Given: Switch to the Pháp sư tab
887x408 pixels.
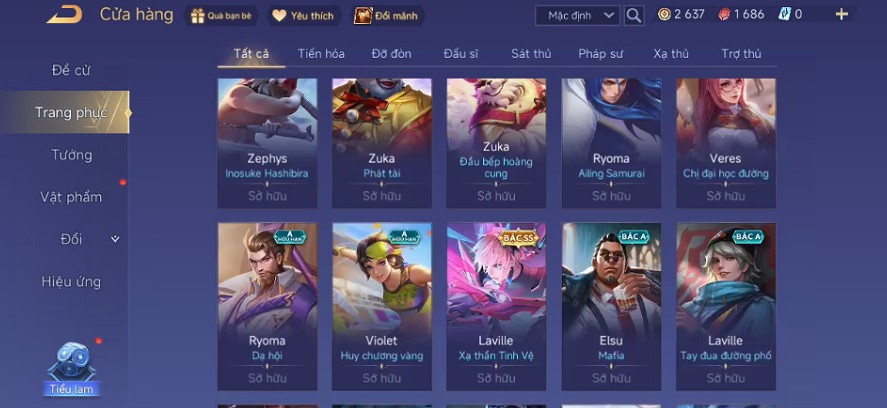Looking at the screenshot, I should (x=600, y=54).
